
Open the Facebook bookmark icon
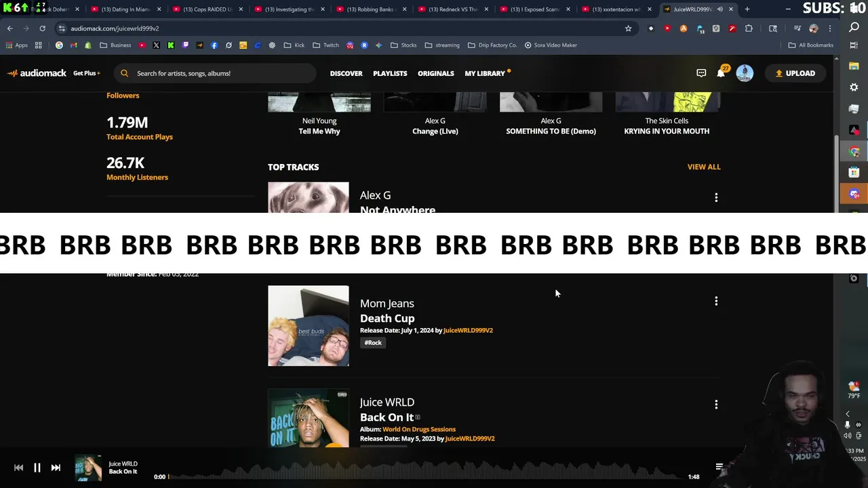tap(214, 45)
